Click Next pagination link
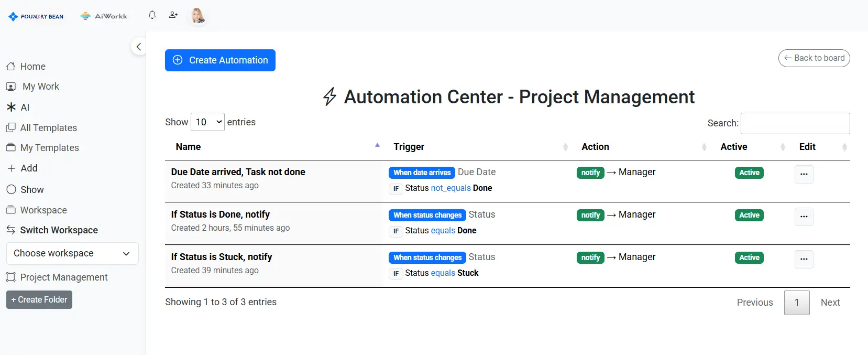This screenshot has height=355, width=868. [830, 303]
